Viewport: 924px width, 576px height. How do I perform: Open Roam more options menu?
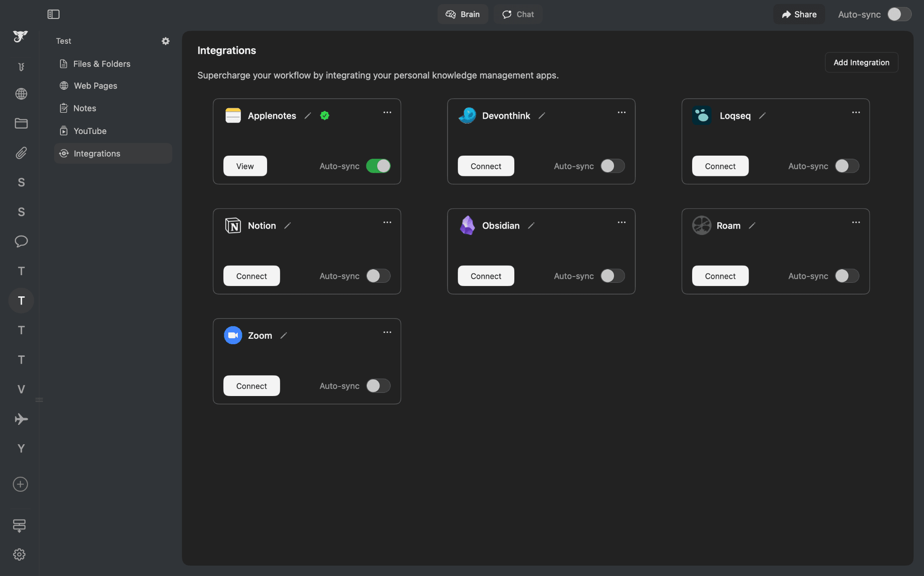[856, 222]
